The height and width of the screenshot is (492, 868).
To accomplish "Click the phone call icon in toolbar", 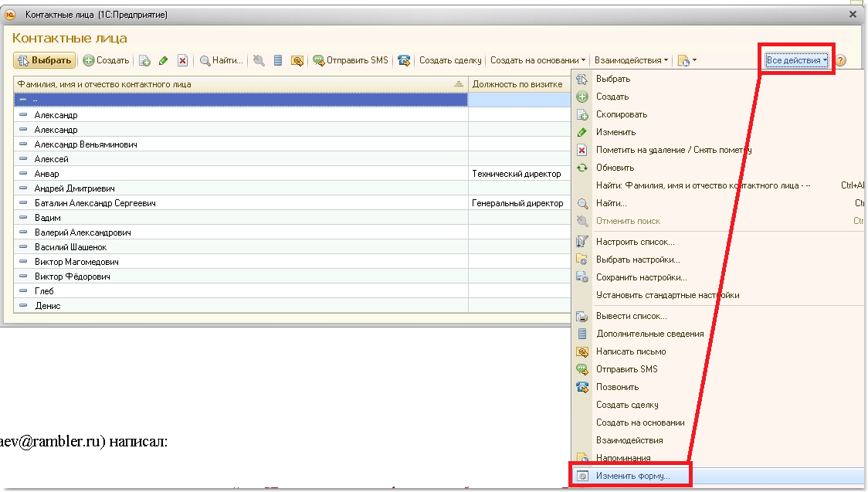I will pos(403,60).
